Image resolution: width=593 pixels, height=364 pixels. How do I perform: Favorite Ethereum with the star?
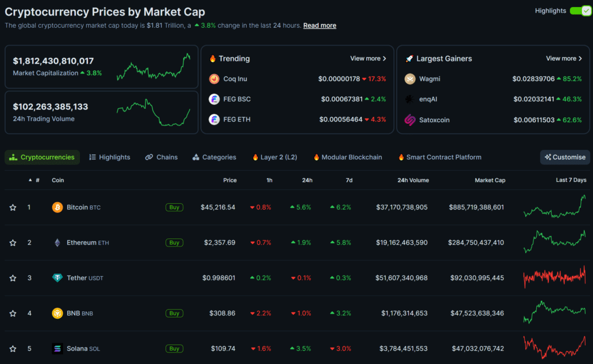coord(13,242)
